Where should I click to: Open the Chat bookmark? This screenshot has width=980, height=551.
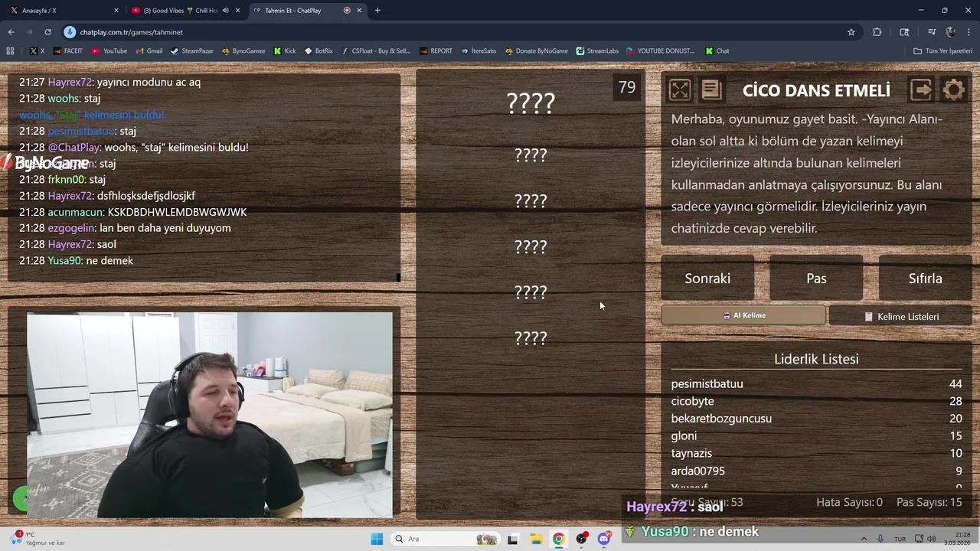pyautogui.click(x=717, y=51)
